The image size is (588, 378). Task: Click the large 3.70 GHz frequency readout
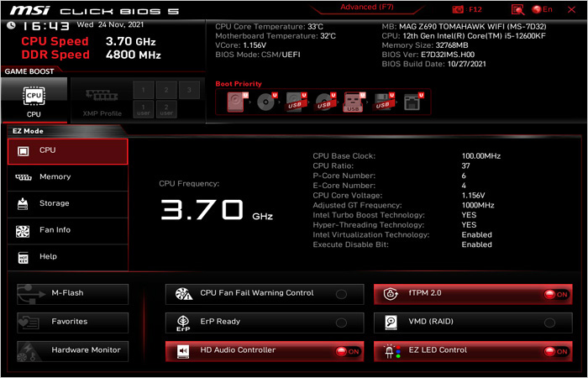click(217, 210)
